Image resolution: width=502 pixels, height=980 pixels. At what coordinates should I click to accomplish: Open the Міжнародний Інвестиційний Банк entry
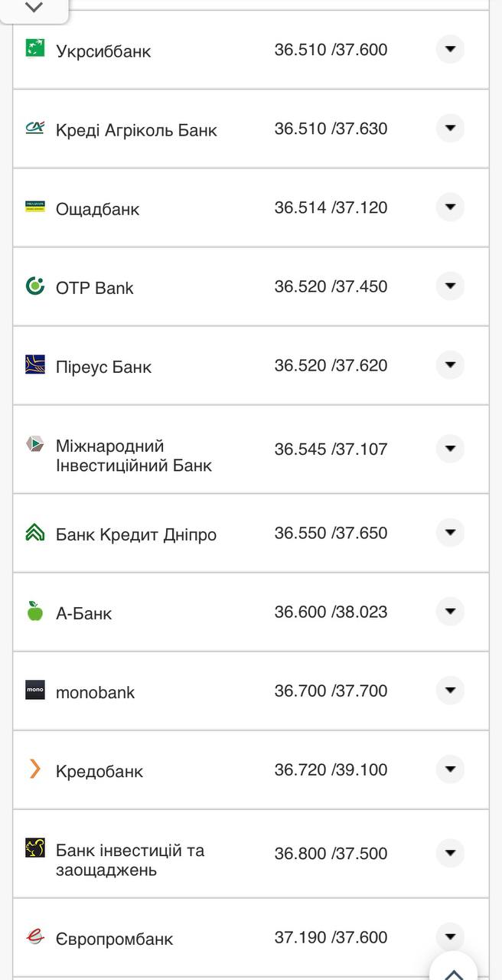(450, 448)
